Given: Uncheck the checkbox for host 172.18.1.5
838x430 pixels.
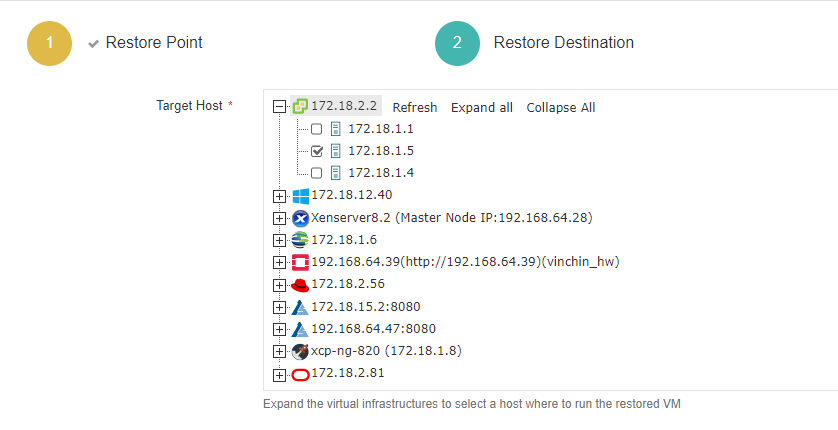Looking at the screenshot, I should tap(317, 151).
